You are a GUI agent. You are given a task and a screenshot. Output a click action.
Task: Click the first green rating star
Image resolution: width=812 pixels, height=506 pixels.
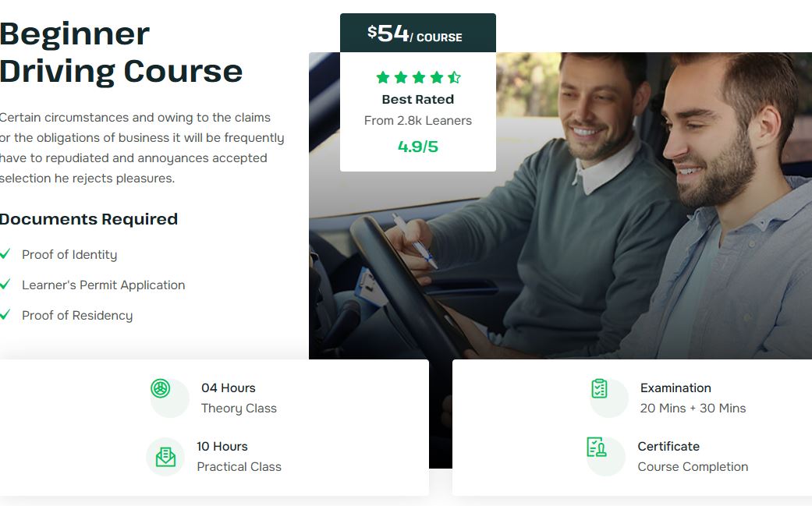pyautogui.click(x=383, y=78)
